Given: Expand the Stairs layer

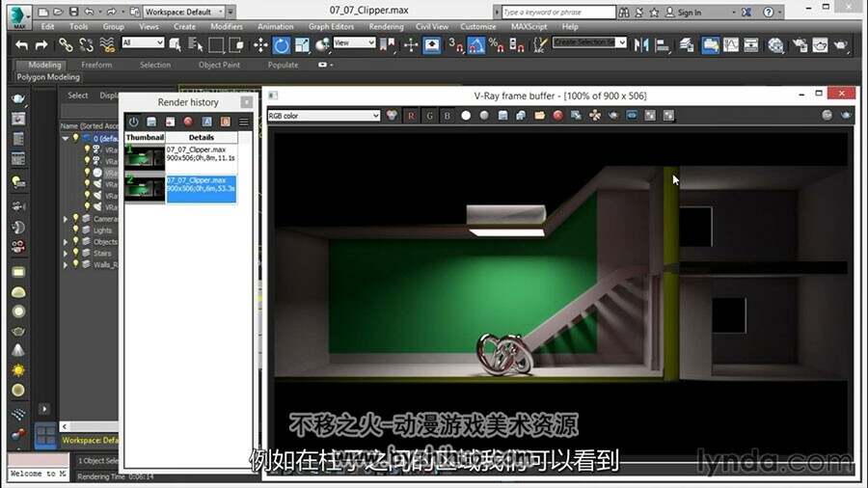Looking at the screenshot, I should [x=66, y=254].
